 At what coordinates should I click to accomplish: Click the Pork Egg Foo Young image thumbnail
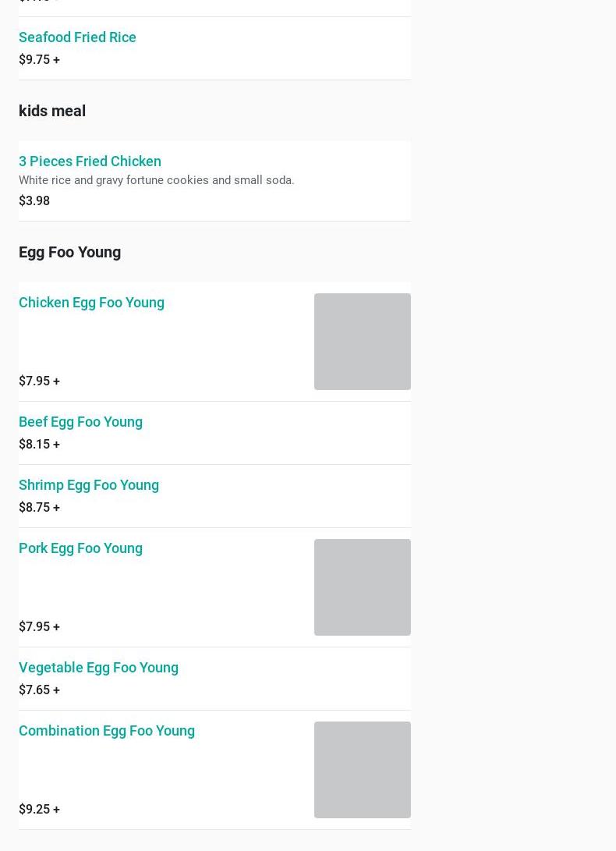click(362, 587)
